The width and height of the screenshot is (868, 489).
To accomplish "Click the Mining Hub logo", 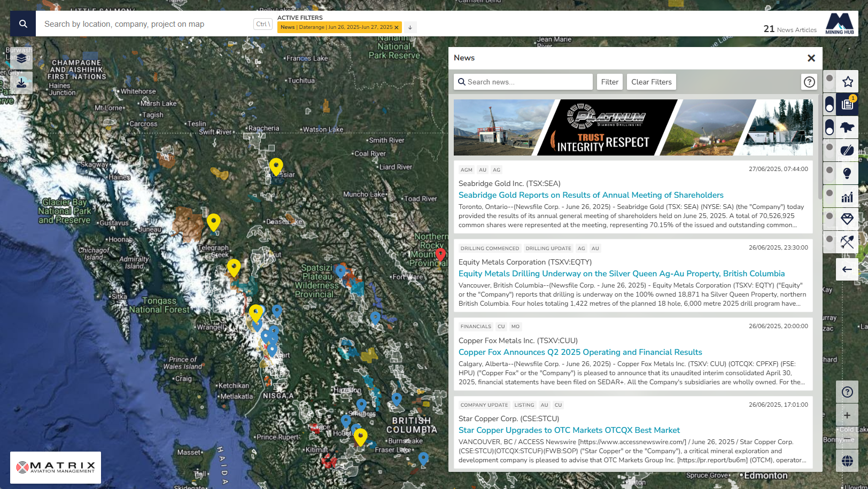I will 840,24.
